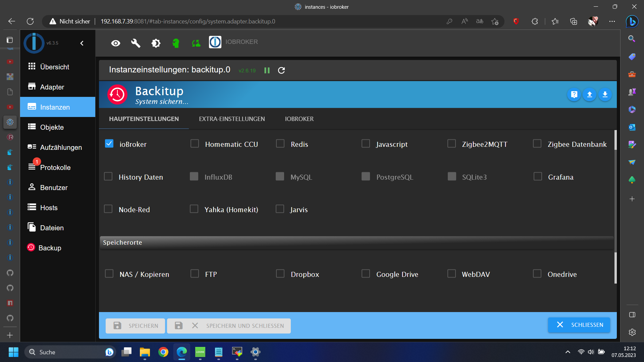Image resolution: width=644 pixels, height=362 pixels.
Task: Open Windows Start menu
Action: (x=13, y=352)
